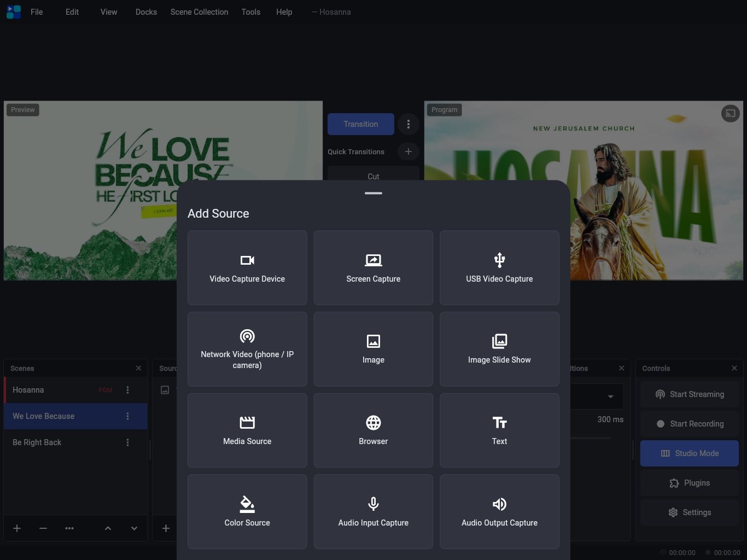Add Network Video phone/IP camera source
The image size is (747, 560).
point(247,349)
